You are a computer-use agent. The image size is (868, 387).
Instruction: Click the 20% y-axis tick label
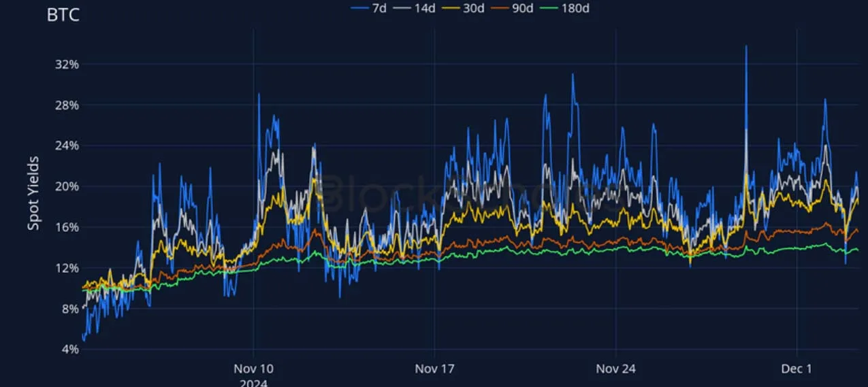(67, 186)
